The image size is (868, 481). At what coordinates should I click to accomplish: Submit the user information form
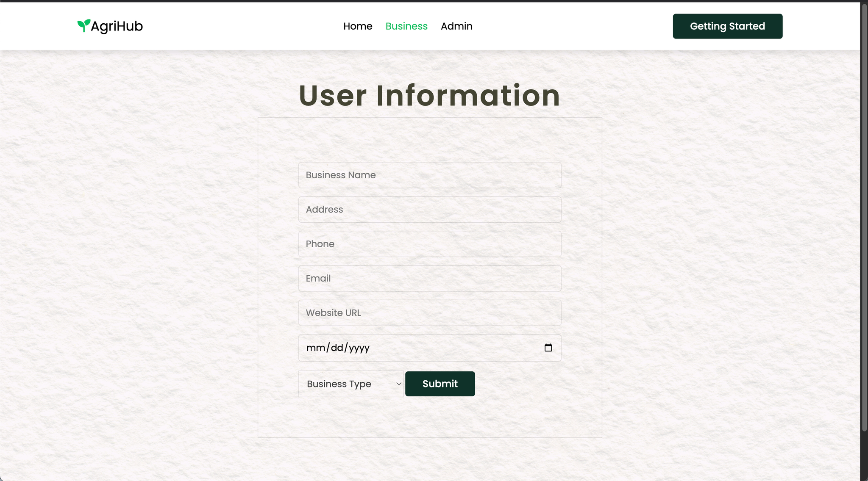coord(440,384)
